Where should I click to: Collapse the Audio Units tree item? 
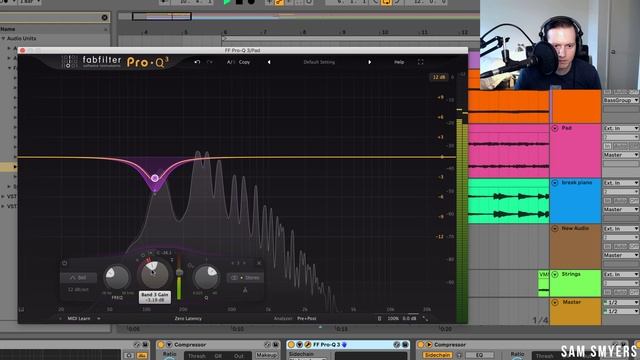3,38
